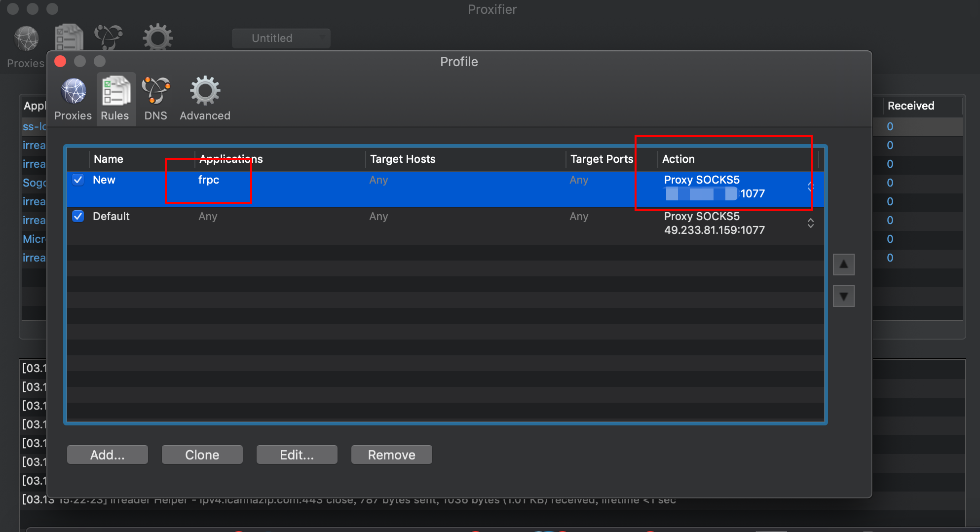Image resolution: width=980 pixels, height=532 pixels.
Task: Click the frpc application cell
Action: click(209, 180)
